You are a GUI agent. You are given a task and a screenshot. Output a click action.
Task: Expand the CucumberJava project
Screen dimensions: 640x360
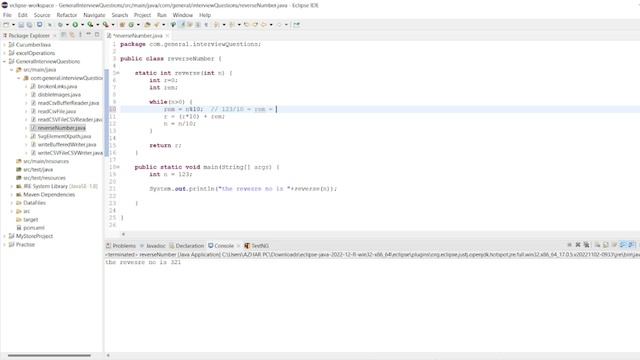[4, 45]
